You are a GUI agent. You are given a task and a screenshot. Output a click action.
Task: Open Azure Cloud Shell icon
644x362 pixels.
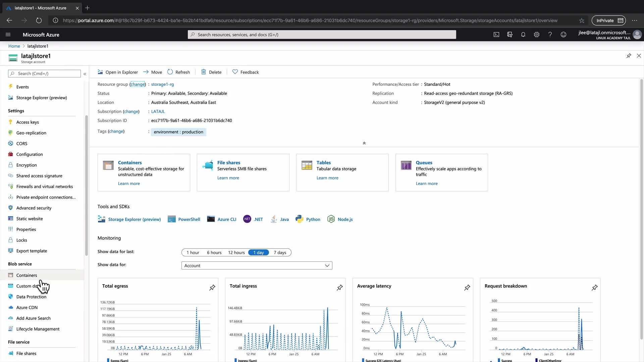click(x=496, y=35)
